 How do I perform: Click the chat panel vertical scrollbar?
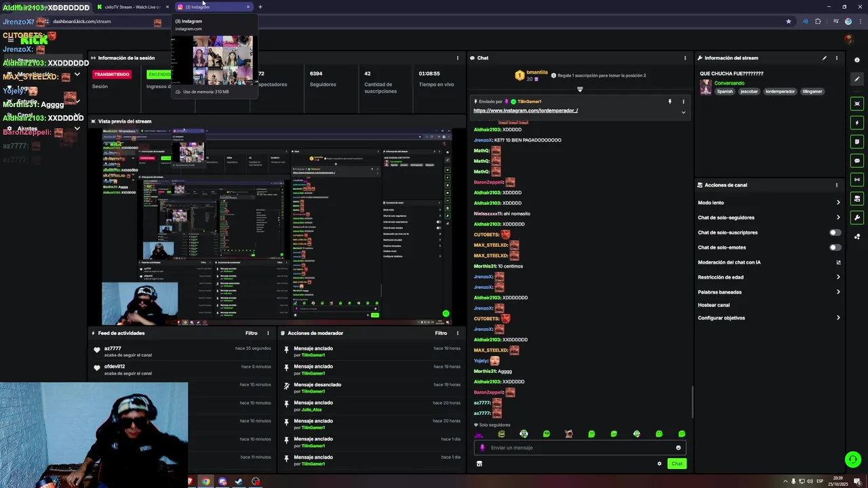tap(692, 401)
